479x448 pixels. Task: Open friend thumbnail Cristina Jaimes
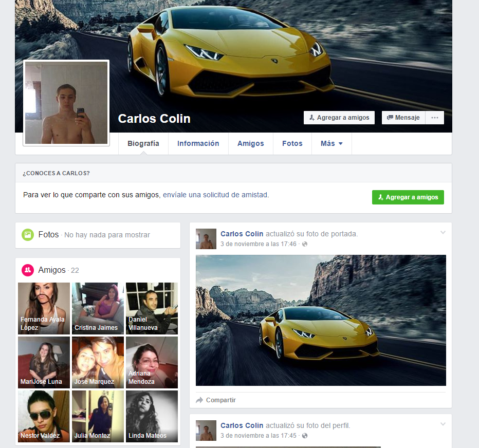[98, 308]
